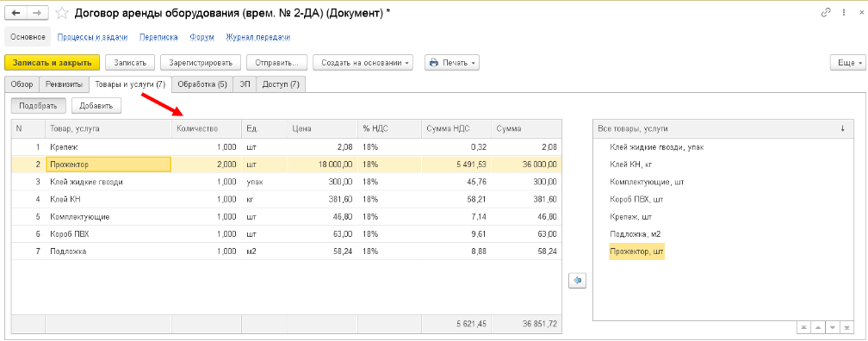Image resolution: width=868 pixels, height=341 pixels.
Task: Sort by the Количество column header
Action: tap(207, 128)
